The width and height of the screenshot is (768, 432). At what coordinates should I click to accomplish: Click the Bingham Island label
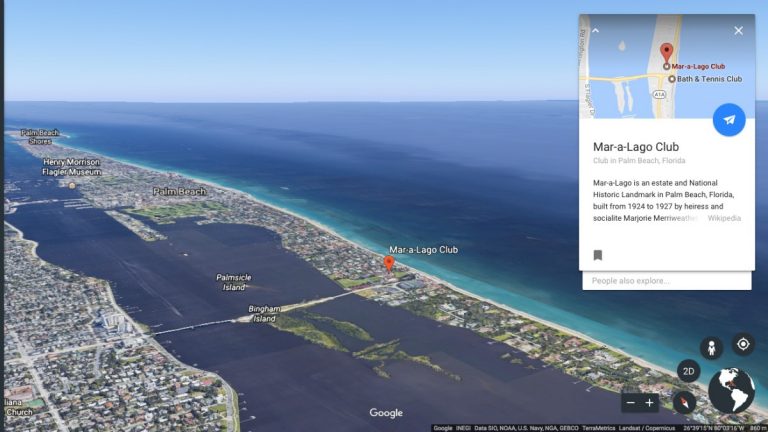click(x=264, y=313)
